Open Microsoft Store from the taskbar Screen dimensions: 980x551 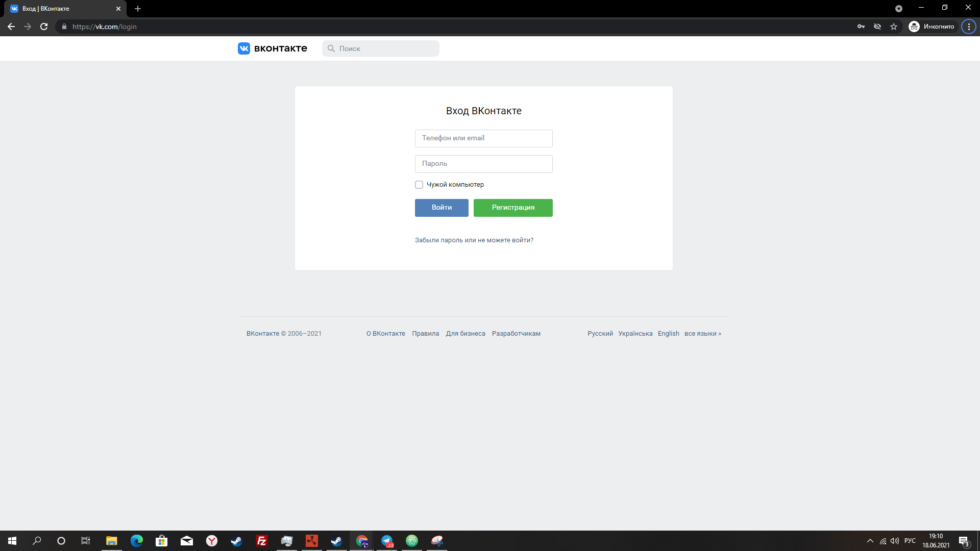(x=161, y=541)
